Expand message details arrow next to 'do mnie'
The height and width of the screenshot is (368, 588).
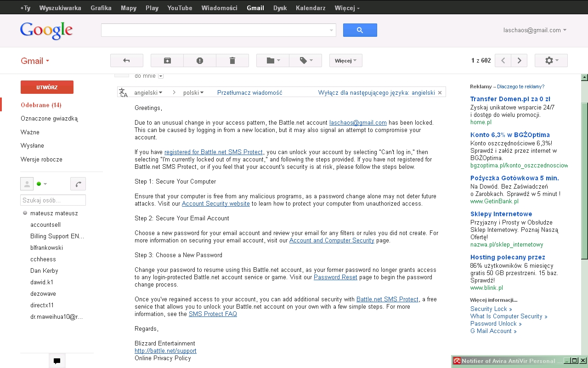pyautogui.click(x=161, y=76)
